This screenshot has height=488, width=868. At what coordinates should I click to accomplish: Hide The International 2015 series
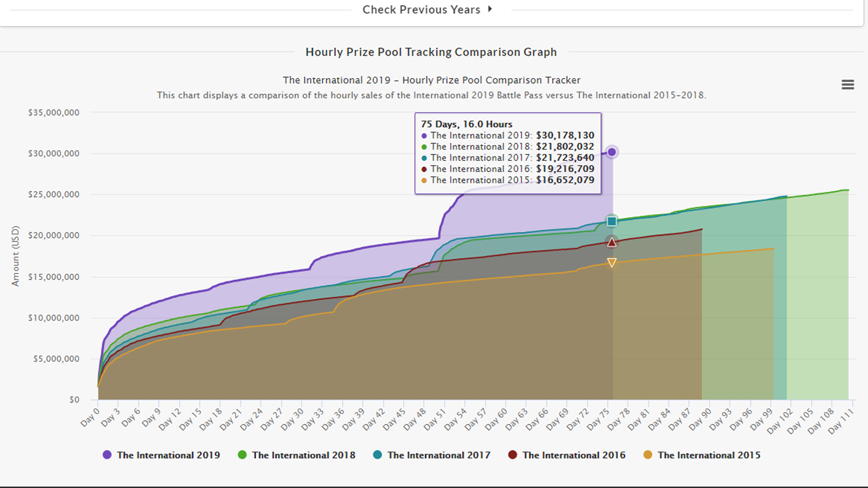pyautogui.click(x=709, y=455)
